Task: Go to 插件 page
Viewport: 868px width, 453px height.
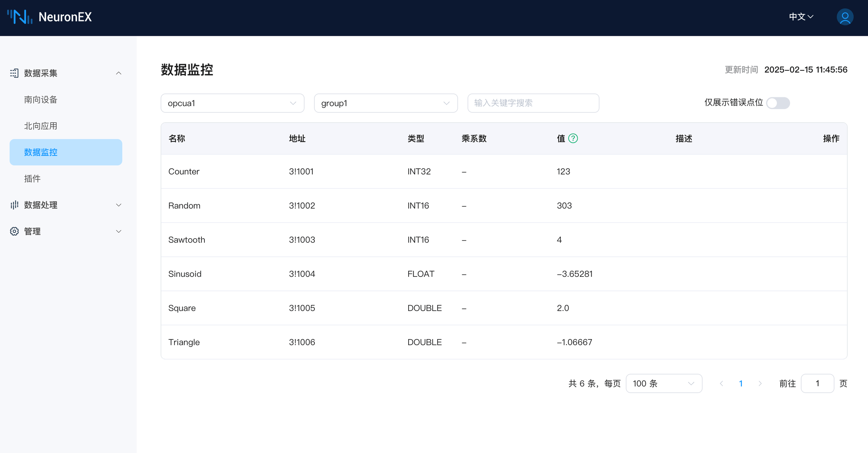Action: [32, 179]
